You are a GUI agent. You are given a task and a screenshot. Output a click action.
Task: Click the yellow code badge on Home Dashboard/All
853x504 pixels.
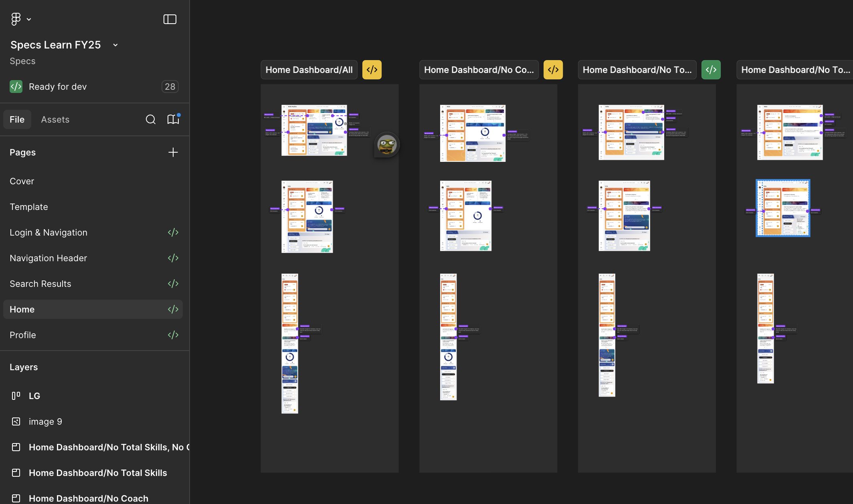pyautogui.click(x=372, y=69)
